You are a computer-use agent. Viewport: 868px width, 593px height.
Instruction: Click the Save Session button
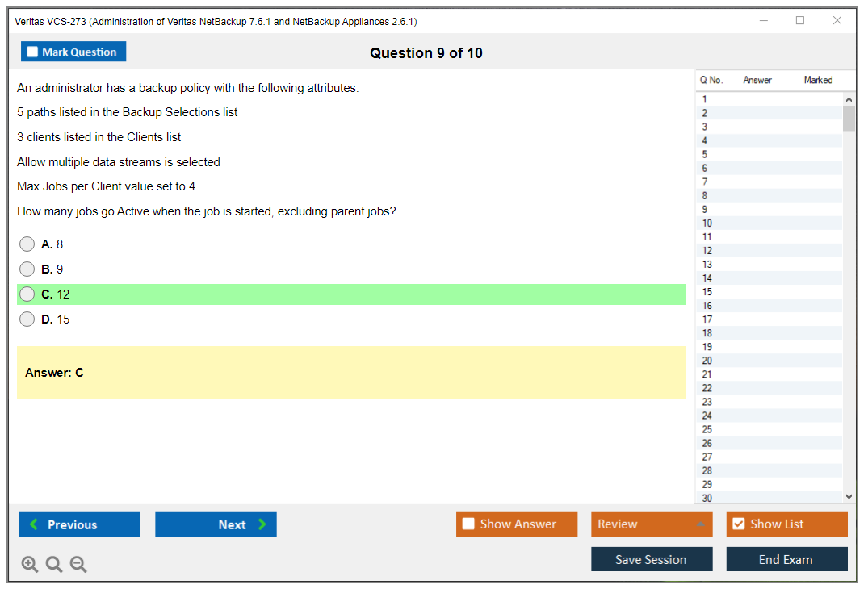point(651,559)
